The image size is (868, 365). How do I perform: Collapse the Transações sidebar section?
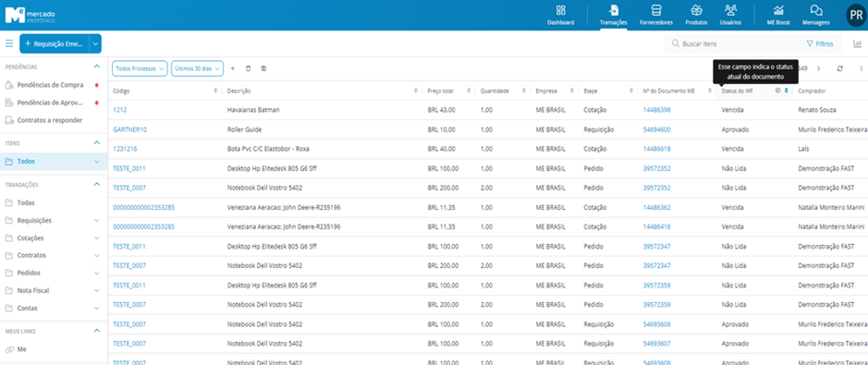(x=97, y=184)
